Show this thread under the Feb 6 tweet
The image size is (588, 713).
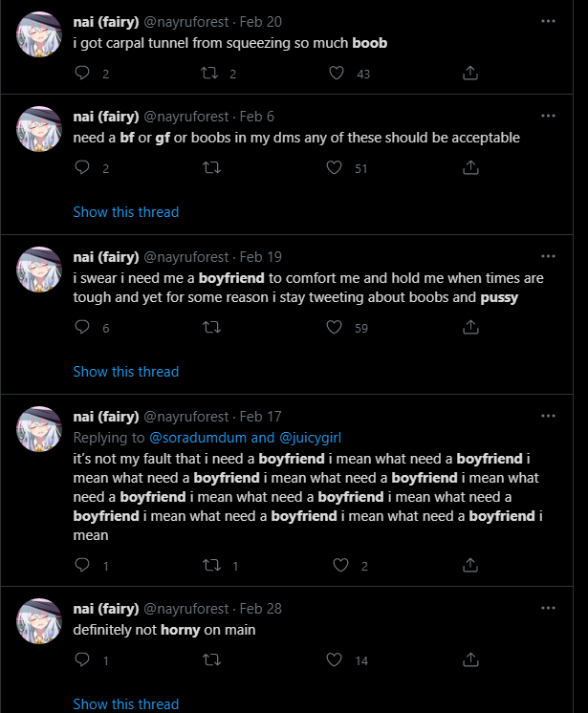tap(126, 212)
